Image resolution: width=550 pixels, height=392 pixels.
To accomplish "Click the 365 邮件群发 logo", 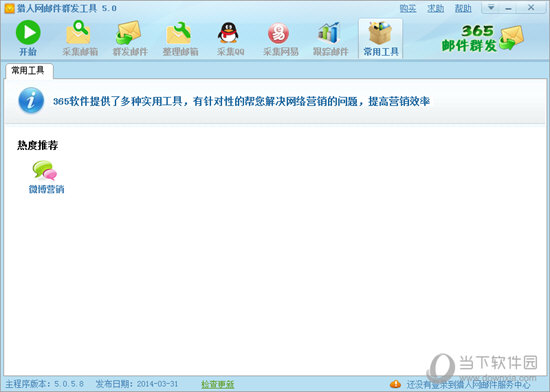I will coord(482,38).
